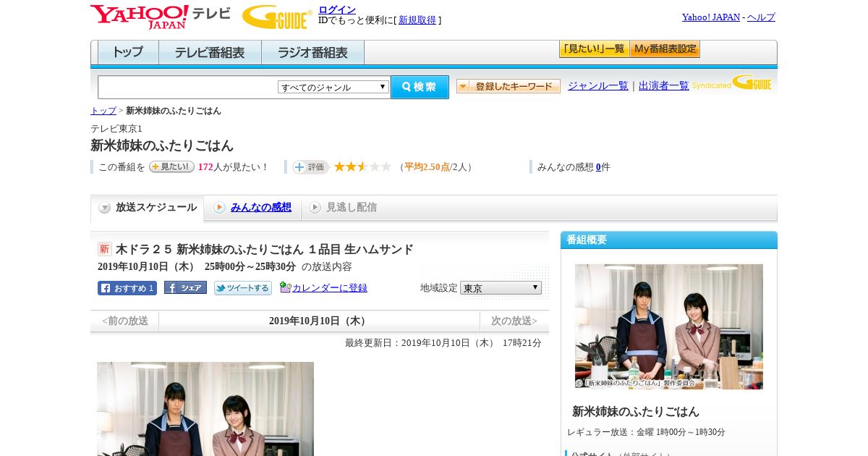Follow the トップ breadcrumb link
The height and width of the screenshot is (456, 868).
point(103,111)
